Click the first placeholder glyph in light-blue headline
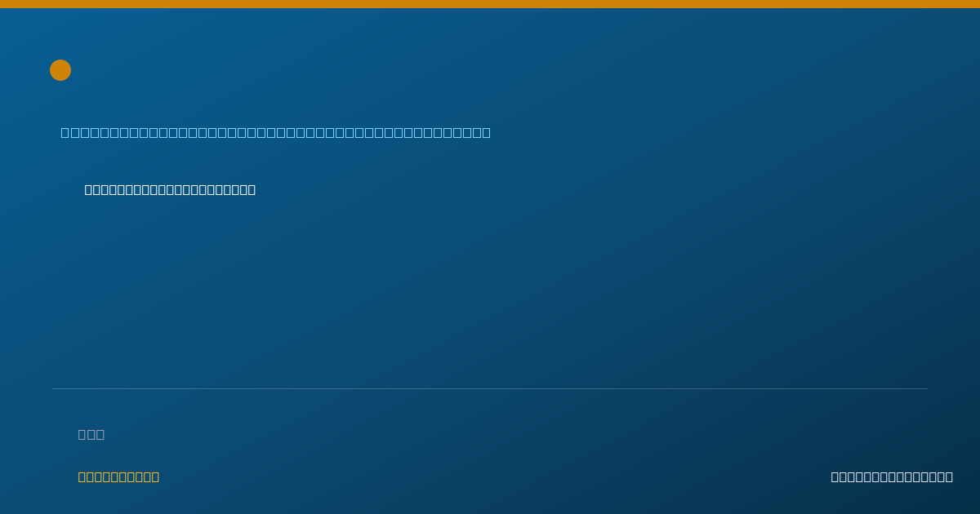 point(65,132)
